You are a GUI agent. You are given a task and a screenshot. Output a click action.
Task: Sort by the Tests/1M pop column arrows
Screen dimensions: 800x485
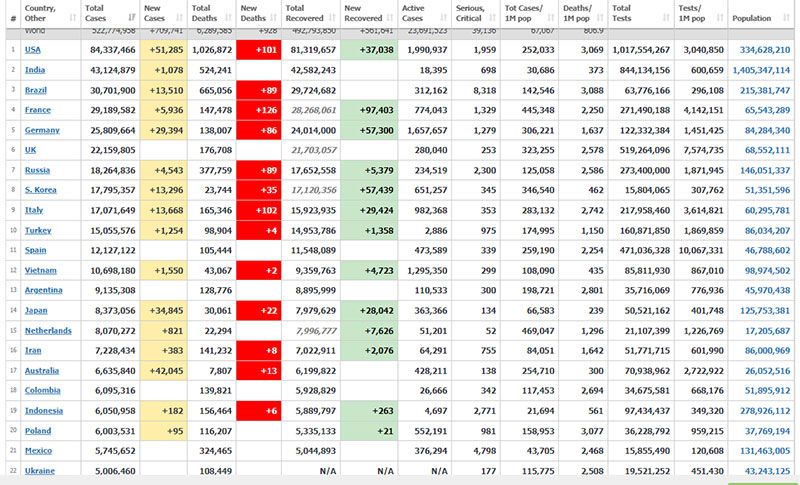[x=720, y=18]
